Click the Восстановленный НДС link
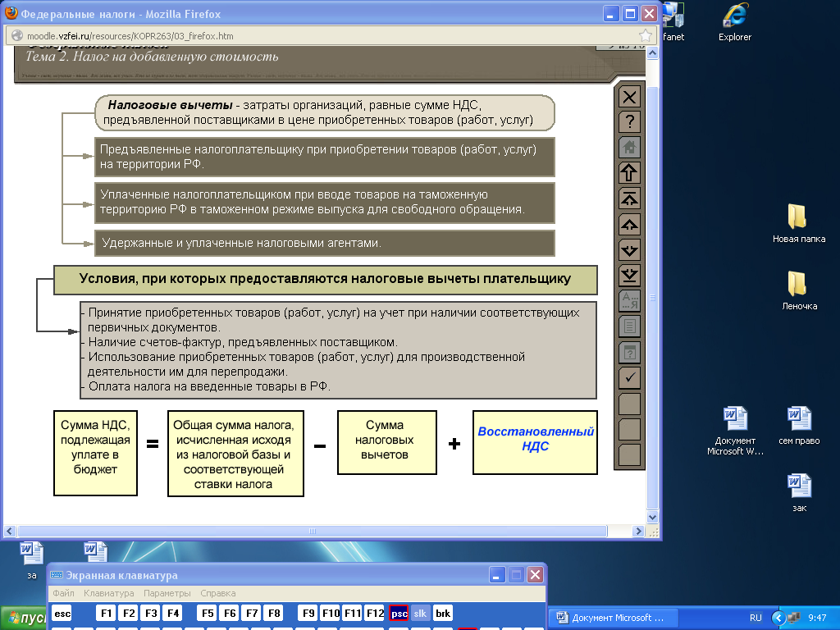Viewport: 840px width, 630px height. click(535, 439)
